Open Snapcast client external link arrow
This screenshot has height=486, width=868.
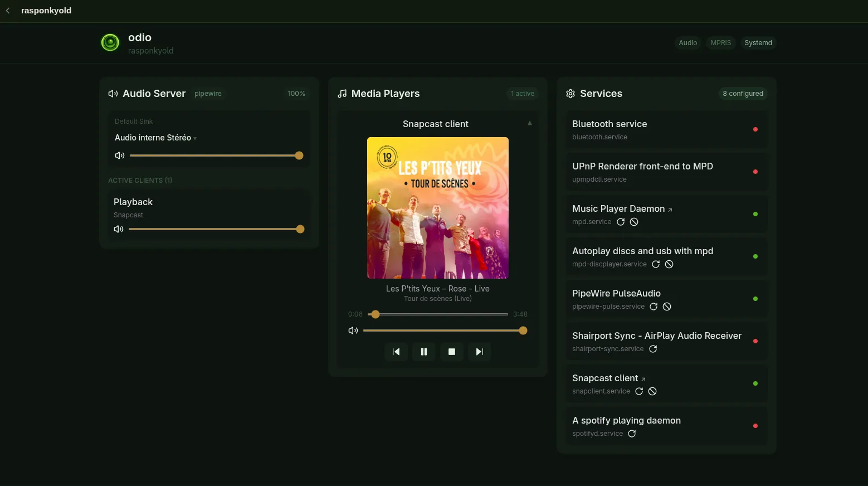click(x=643, y=380)
